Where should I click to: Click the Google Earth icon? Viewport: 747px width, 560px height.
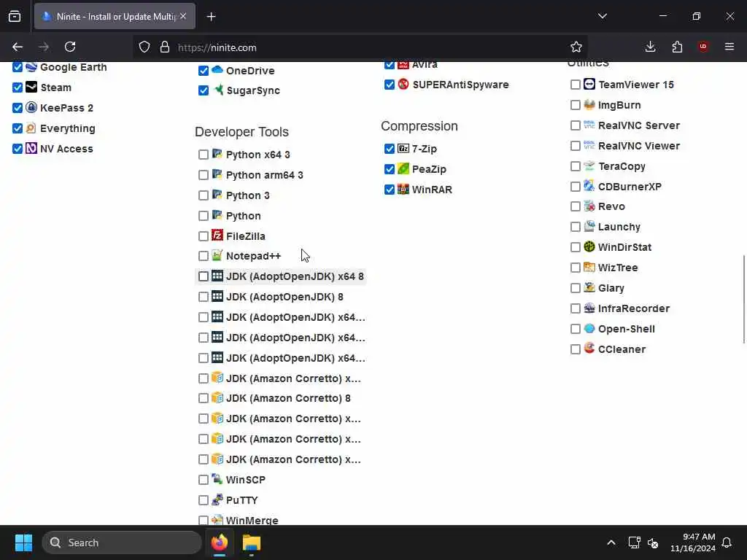[x=31, y=67]
